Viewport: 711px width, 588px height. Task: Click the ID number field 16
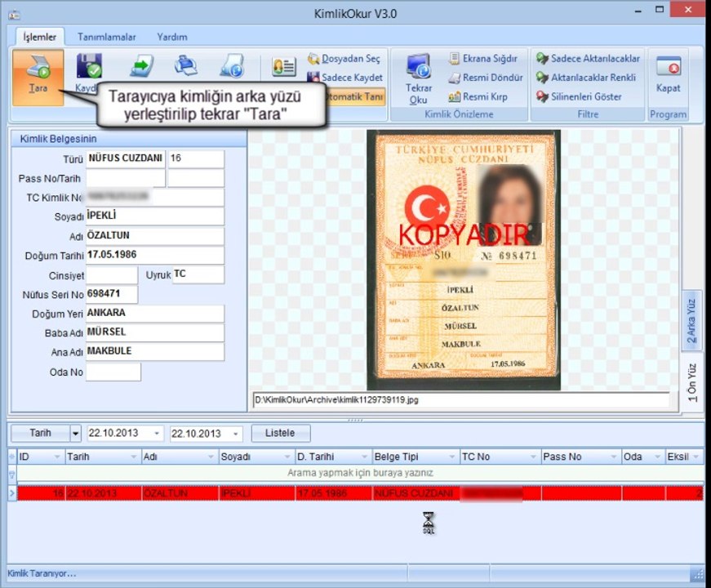point(196,158)
